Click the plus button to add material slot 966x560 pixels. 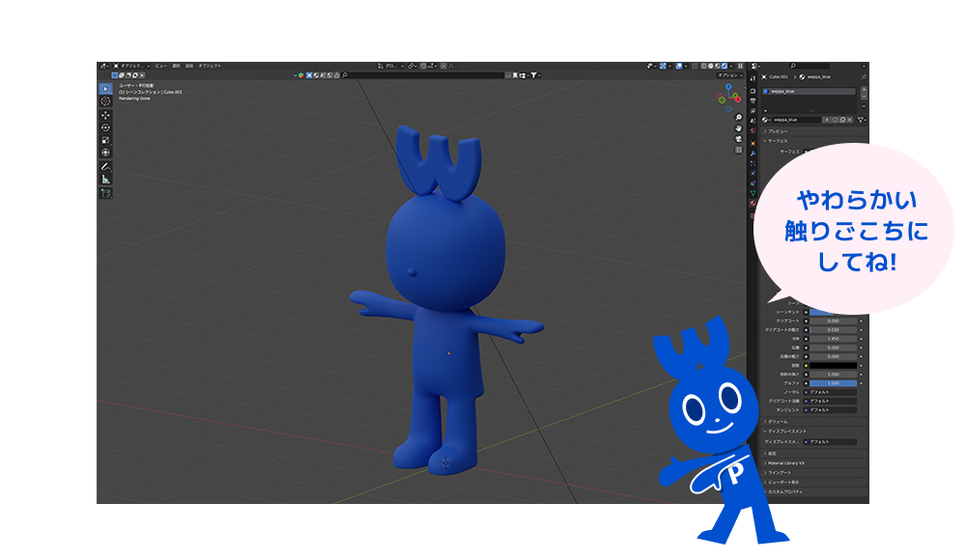[864, 89]
